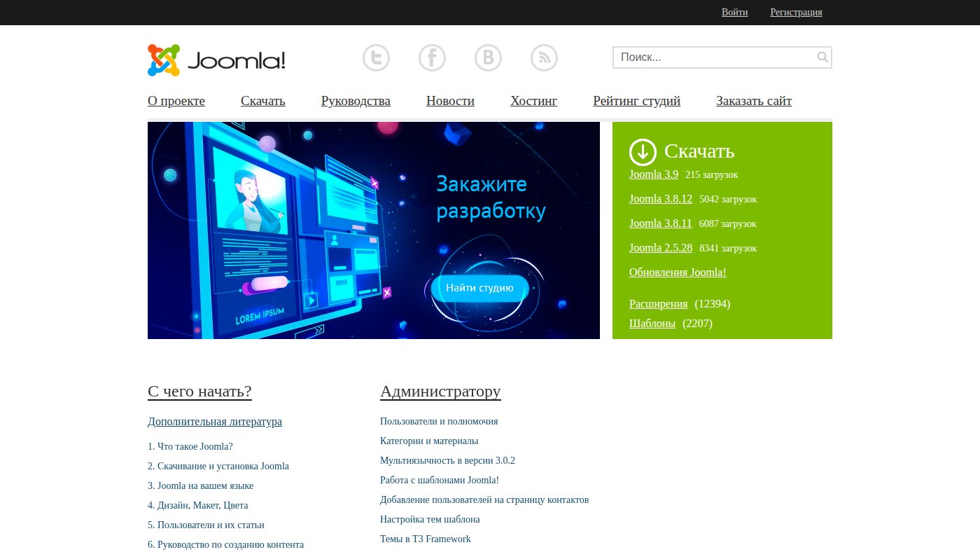Click the search magnifier icon
980x552 pixels.
click(822, 57)
